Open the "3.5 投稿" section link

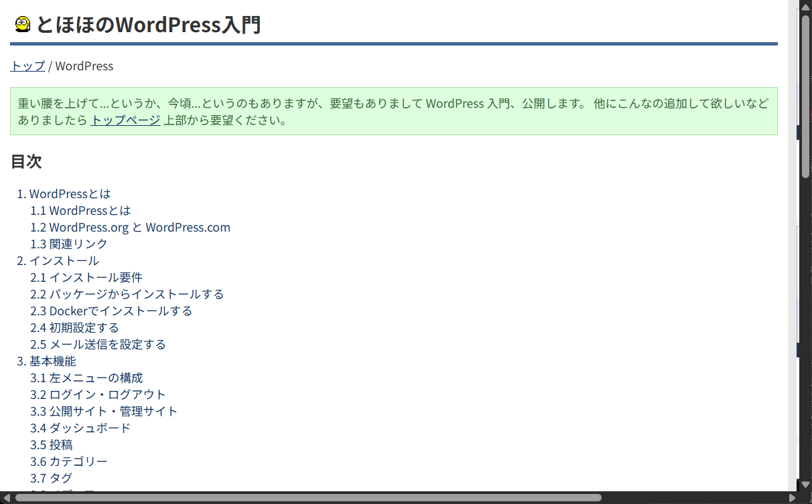coord(52,444)
